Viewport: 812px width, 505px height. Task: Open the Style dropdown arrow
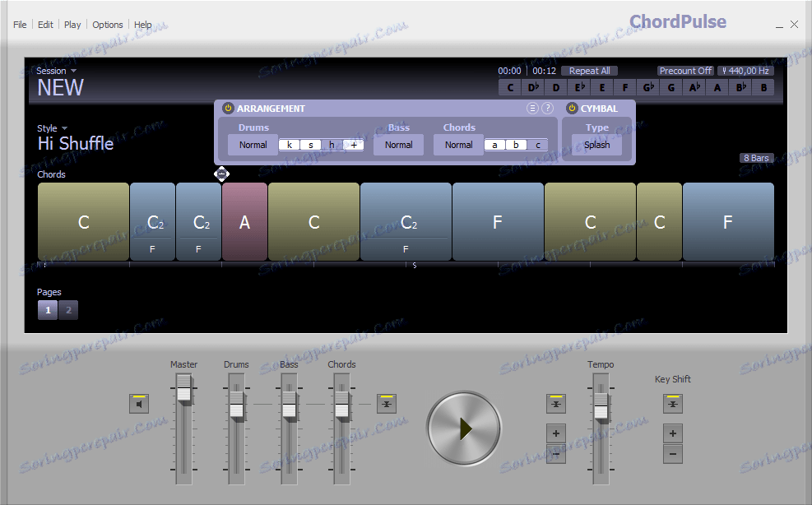(65, 128)
